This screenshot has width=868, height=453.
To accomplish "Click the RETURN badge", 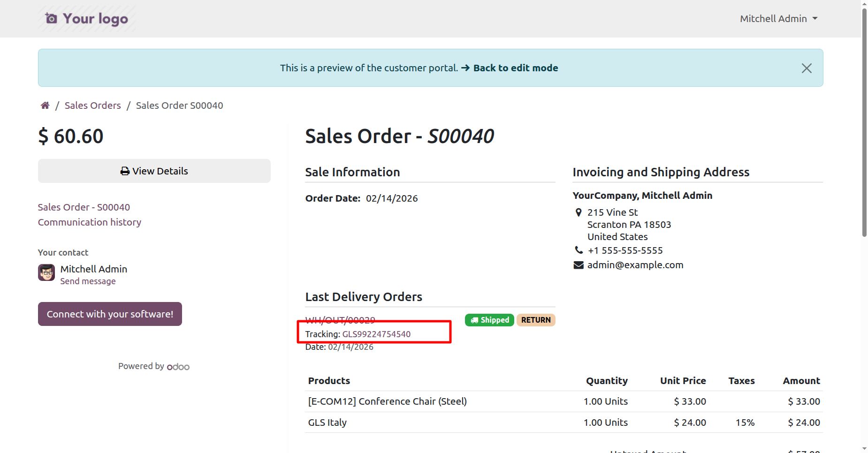I will tap(536, 320).
